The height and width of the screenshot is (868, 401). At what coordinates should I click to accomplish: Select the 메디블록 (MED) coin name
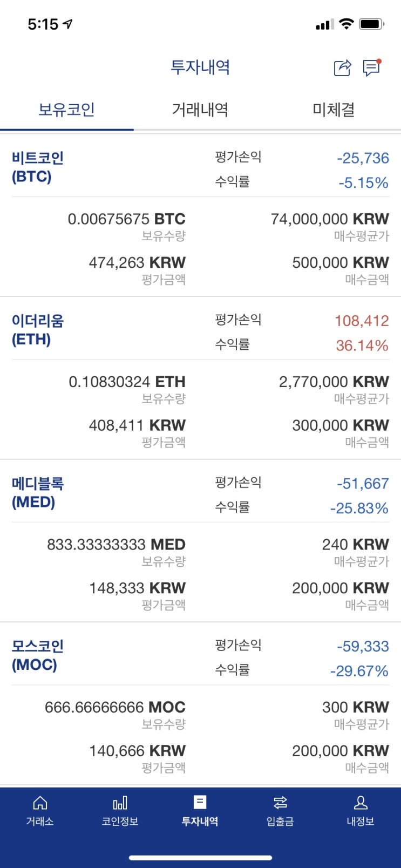click(x=38, y=493)
